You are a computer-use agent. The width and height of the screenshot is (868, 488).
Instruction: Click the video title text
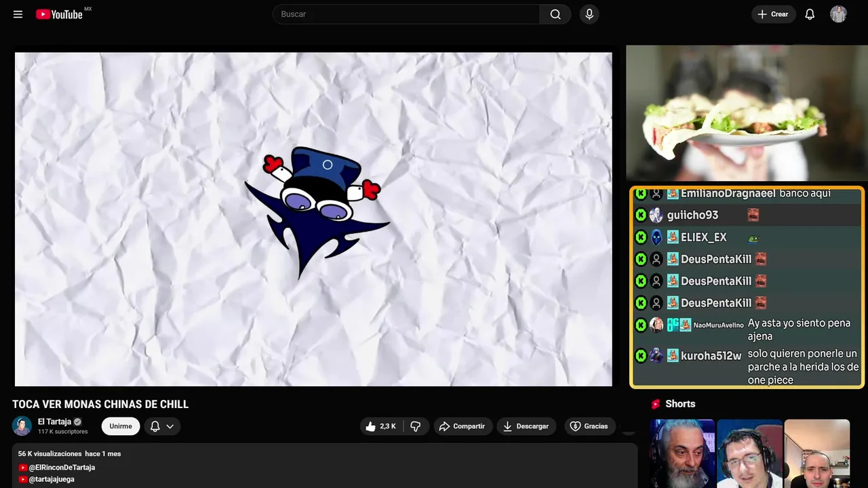100,405
